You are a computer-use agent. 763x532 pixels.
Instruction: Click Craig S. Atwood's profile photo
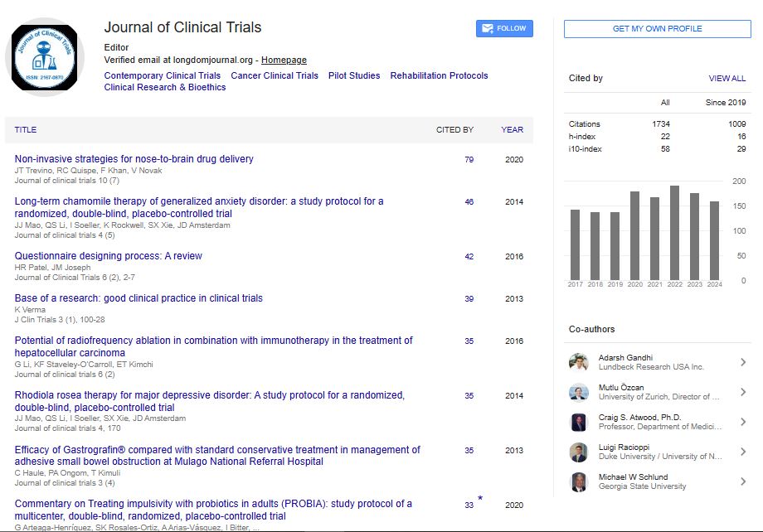579,423
